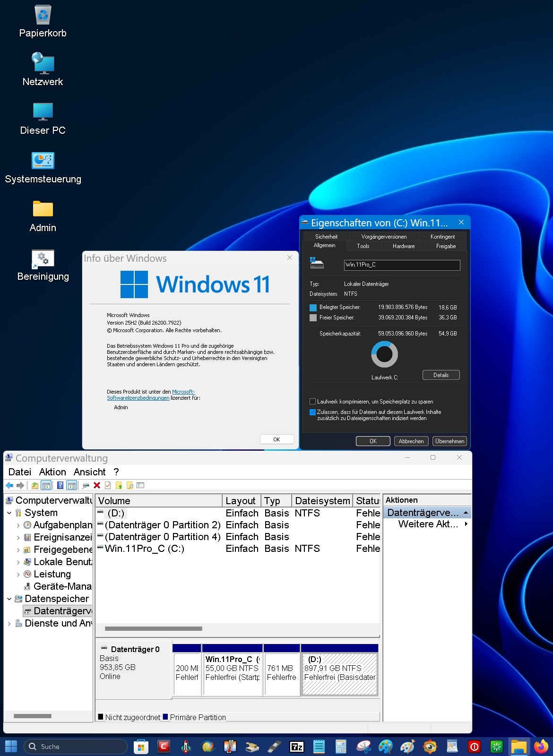Open the calculator icon in the taskbar
The image size is (553, 756).
tap(341, 747)
